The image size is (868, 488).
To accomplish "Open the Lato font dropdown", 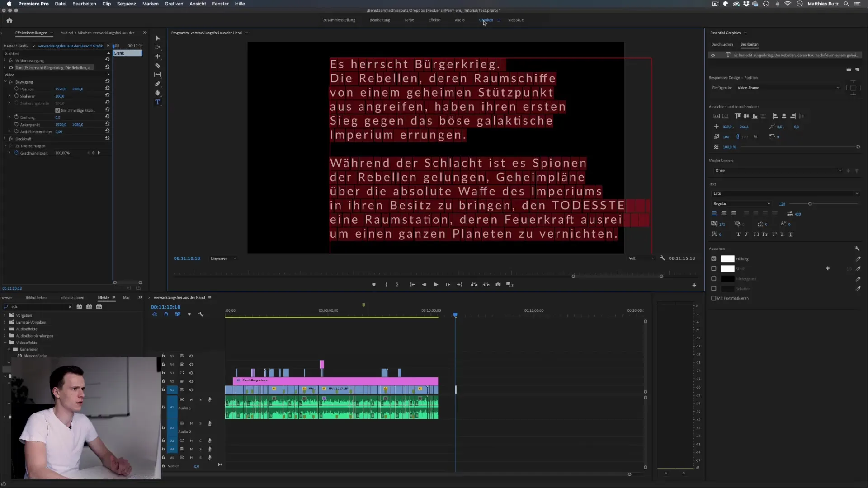I will pos(785,193).
